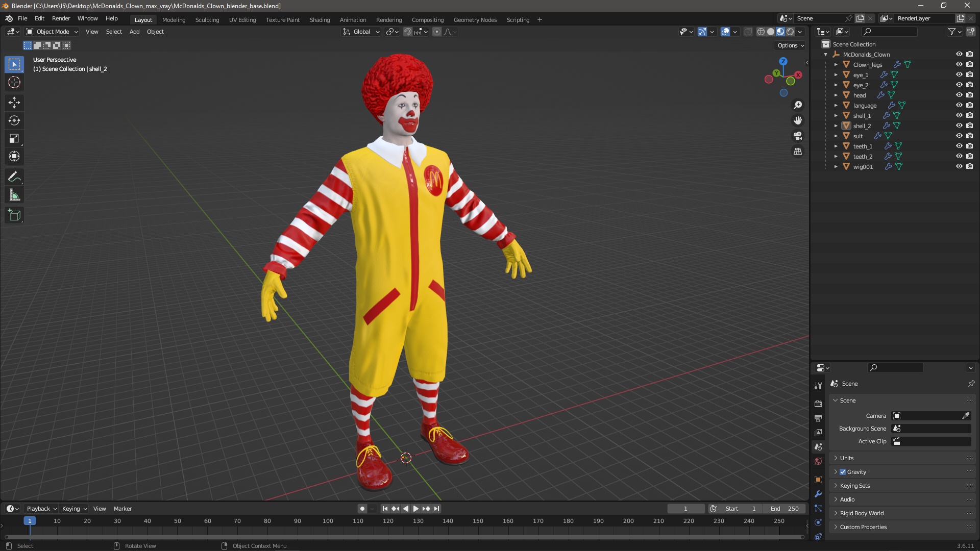
Task: Collapse the McDonalds_Clown collection
Action: [825, 54]
